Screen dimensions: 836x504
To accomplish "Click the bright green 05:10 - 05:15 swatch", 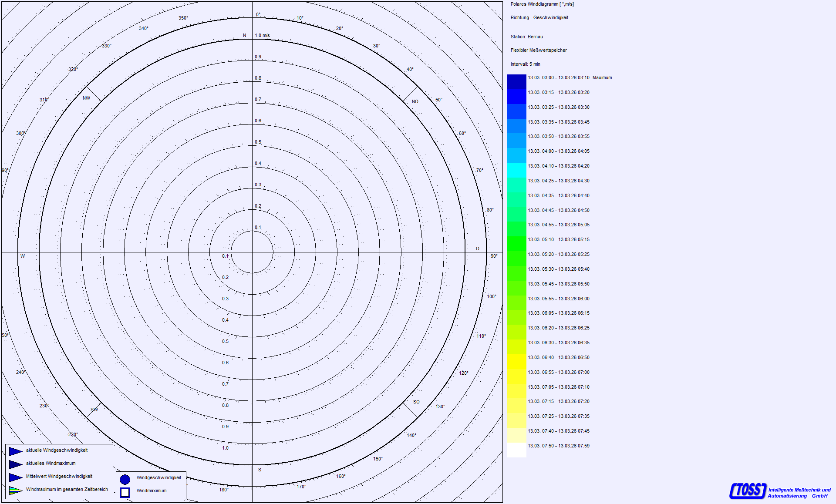I will [516, 243].
